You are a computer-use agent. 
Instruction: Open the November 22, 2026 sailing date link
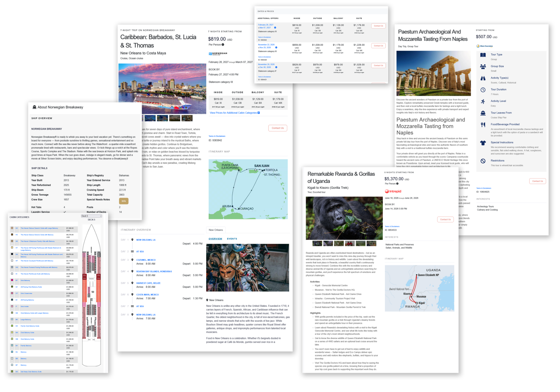pos(266,45)
